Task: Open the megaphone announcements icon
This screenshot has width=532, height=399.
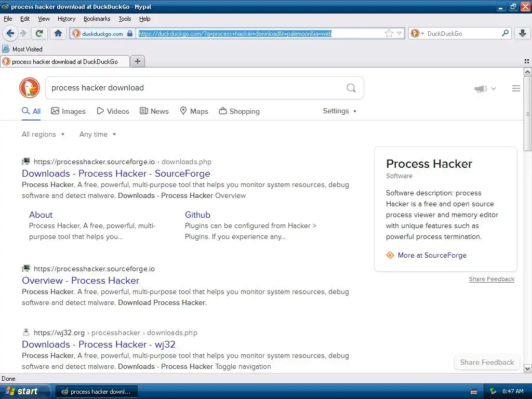Action: [x=481, y=88]
